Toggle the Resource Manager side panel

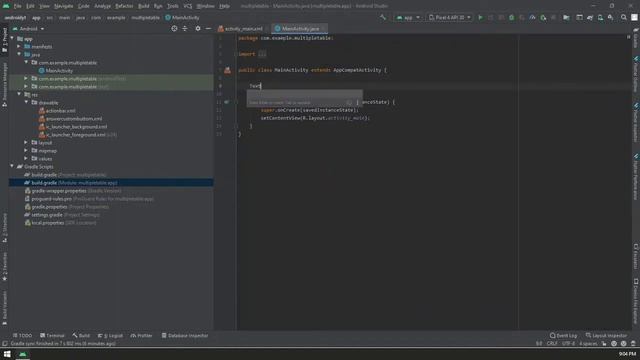tap(4, 84)
